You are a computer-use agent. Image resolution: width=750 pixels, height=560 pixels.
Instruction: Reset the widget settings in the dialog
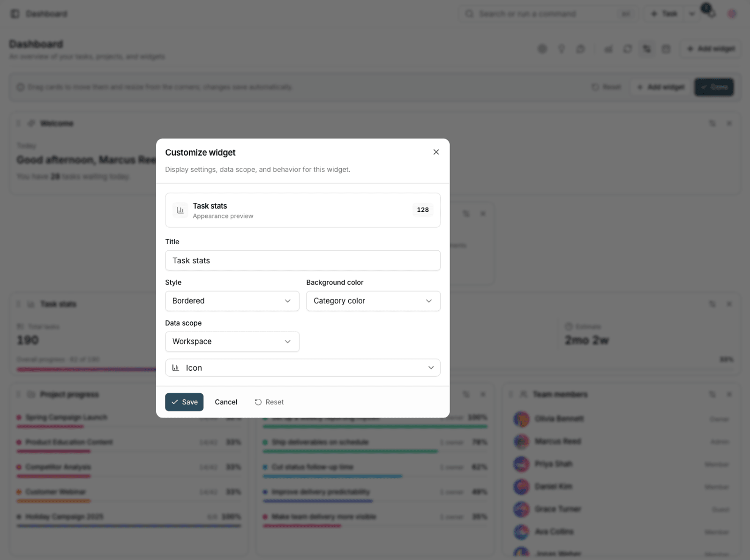click(x=269, y=402)
